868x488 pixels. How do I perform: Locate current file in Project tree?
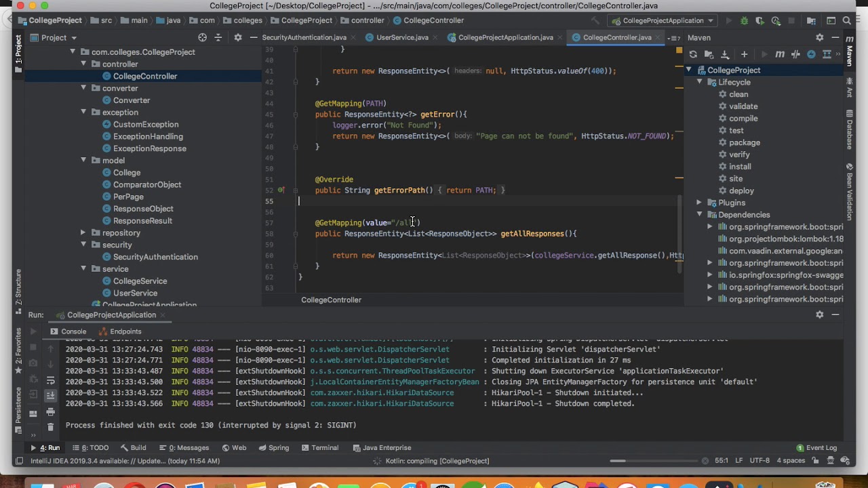tap(202, 38)
